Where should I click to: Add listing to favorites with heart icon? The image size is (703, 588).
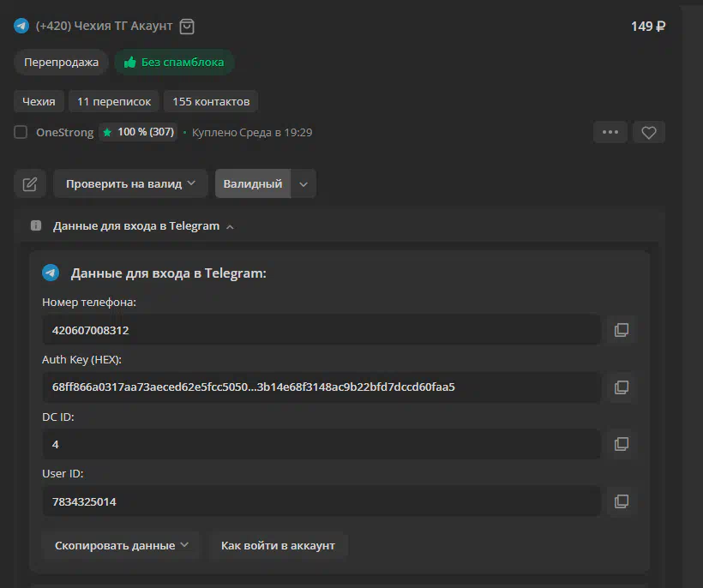649,132
